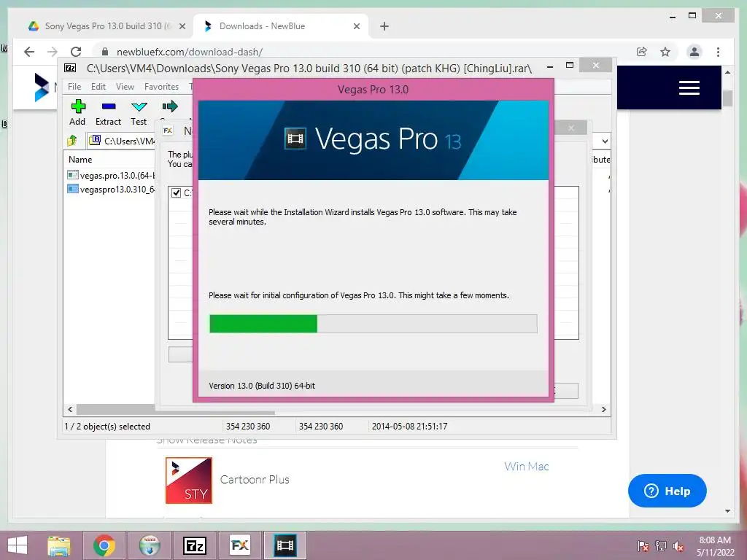
Task: Click the Vegas Pro installation progress bar
Action: 373,324
